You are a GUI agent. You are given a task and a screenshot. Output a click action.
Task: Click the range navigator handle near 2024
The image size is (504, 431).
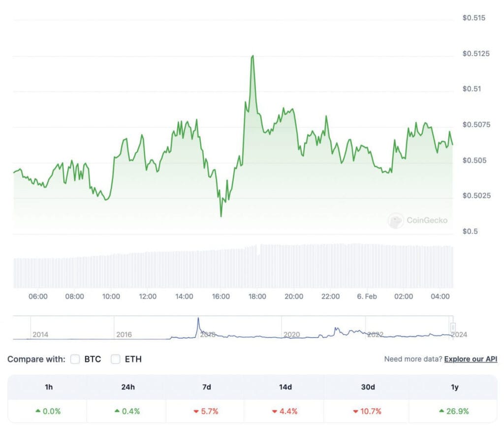coord(453,328)
